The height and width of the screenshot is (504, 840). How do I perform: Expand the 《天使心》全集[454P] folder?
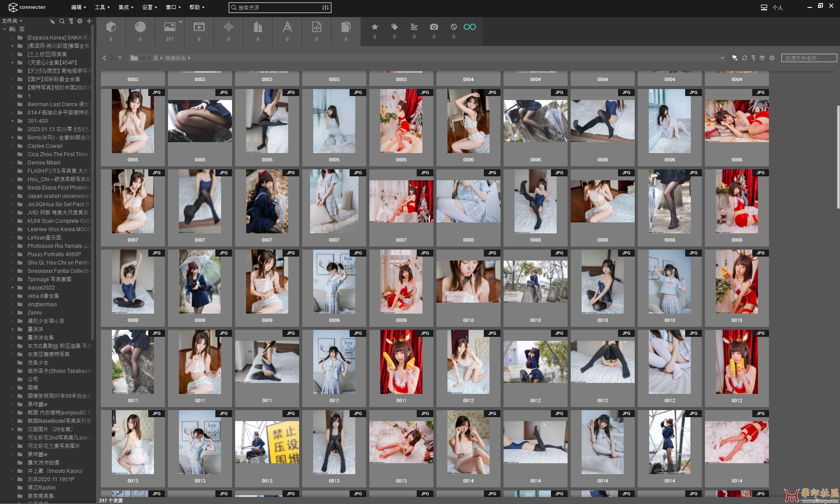tap(13, 63)
